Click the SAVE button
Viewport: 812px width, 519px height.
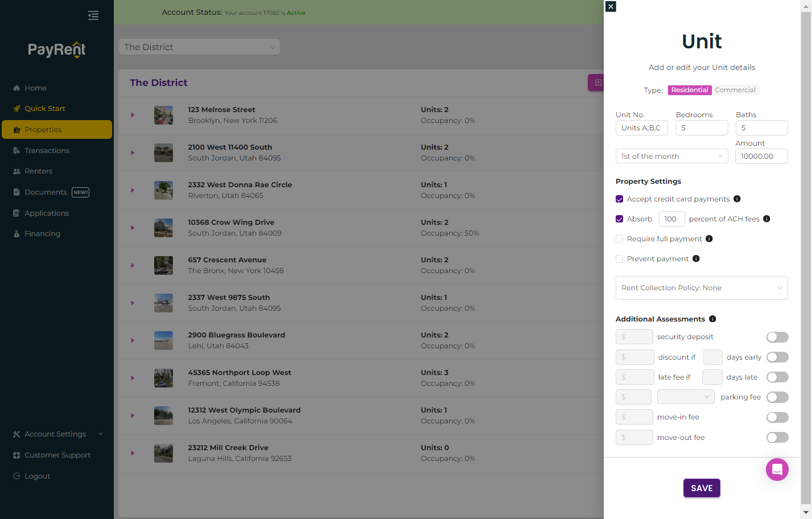(702, 488)
